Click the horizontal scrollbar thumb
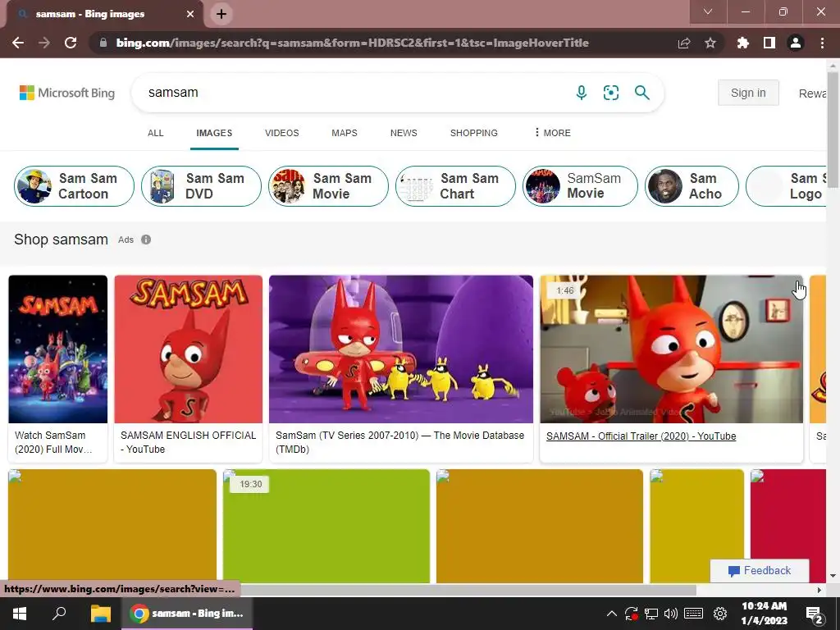 tap(348, 590)
